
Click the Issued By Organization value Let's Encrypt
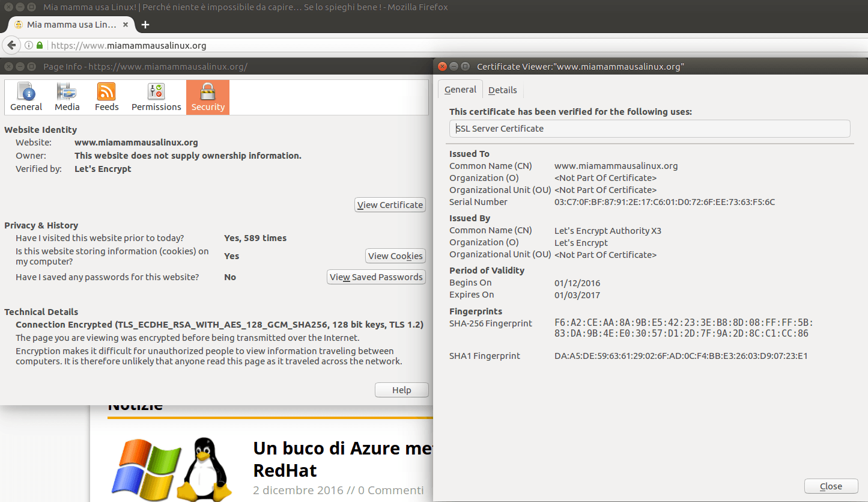point(581,243)
